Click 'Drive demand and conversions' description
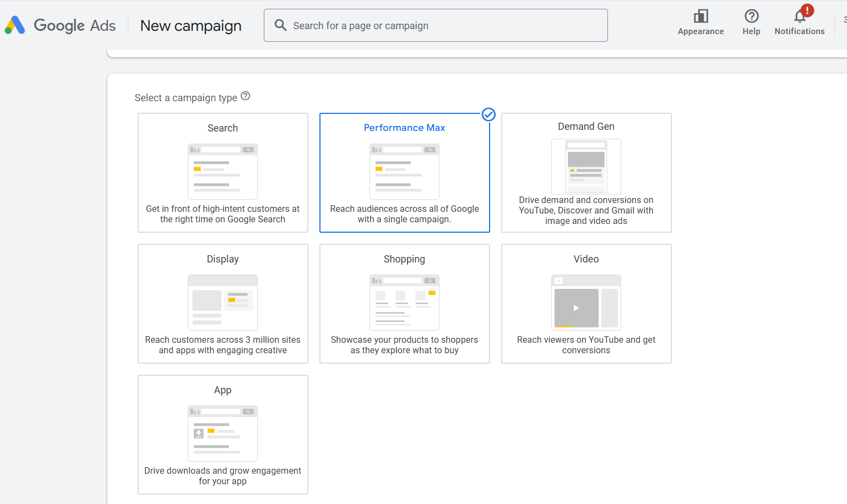 586,210
